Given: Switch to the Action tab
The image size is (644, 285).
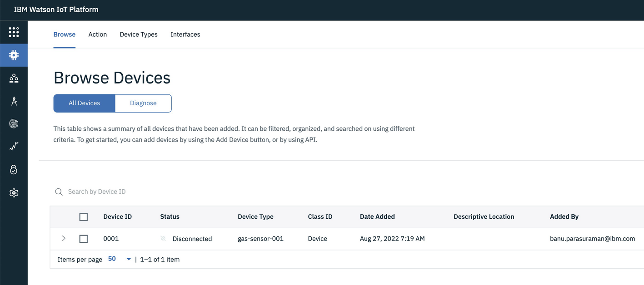Looking at the screenshot, I should 97,34.
